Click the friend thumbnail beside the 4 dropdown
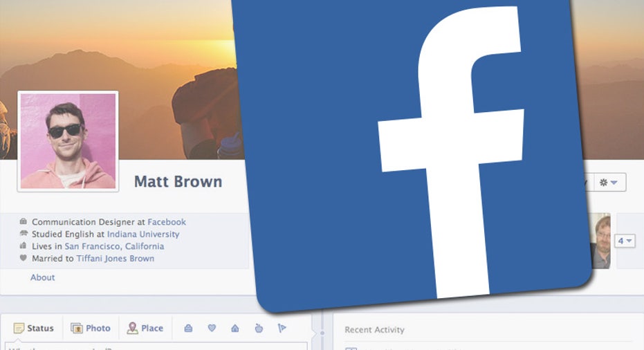Screen dimensions: 644x350 [x=600, y=241]
